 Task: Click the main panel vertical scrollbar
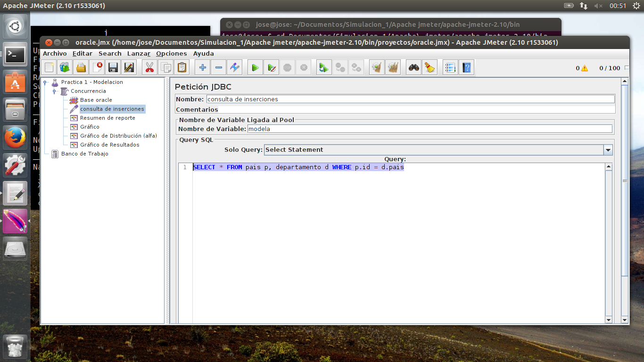coord(625,181)
